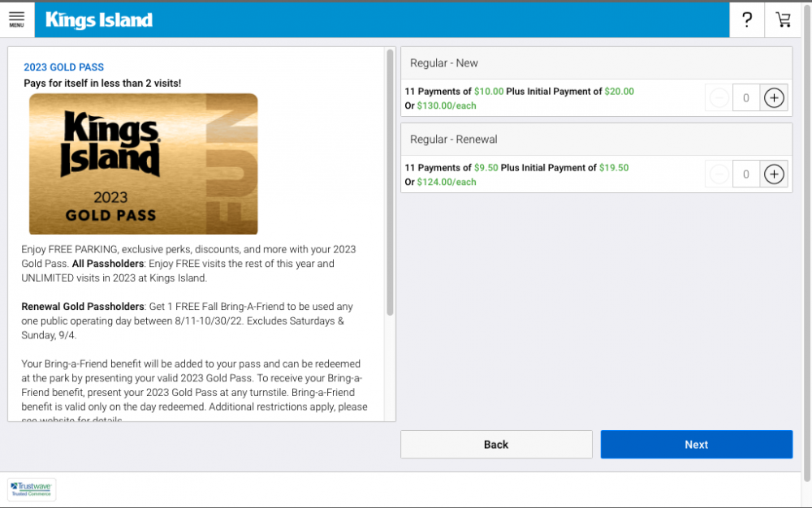Increase Regular - New pass quantity
Screen dimensions: 812x508
pyautogui.click(x=774, y=98)
